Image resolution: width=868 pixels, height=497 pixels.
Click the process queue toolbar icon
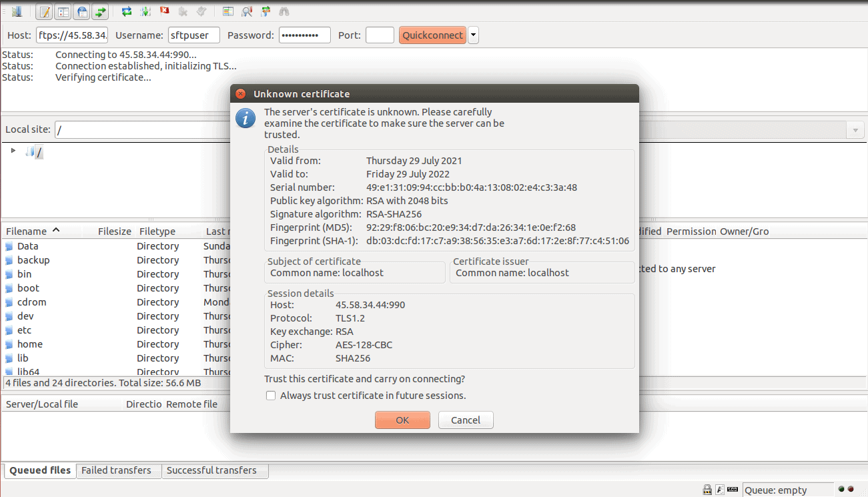tap(145, 11)
